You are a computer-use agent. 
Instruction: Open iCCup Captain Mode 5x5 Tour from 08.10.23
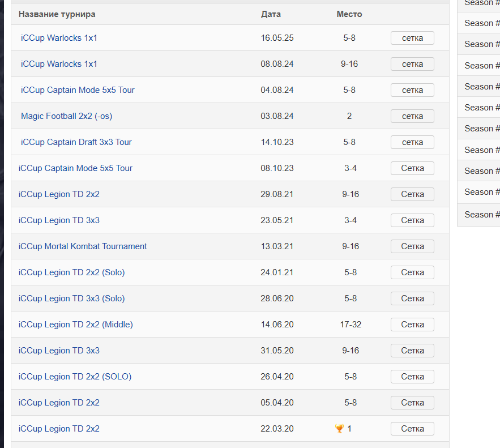[x=75, y=168]
